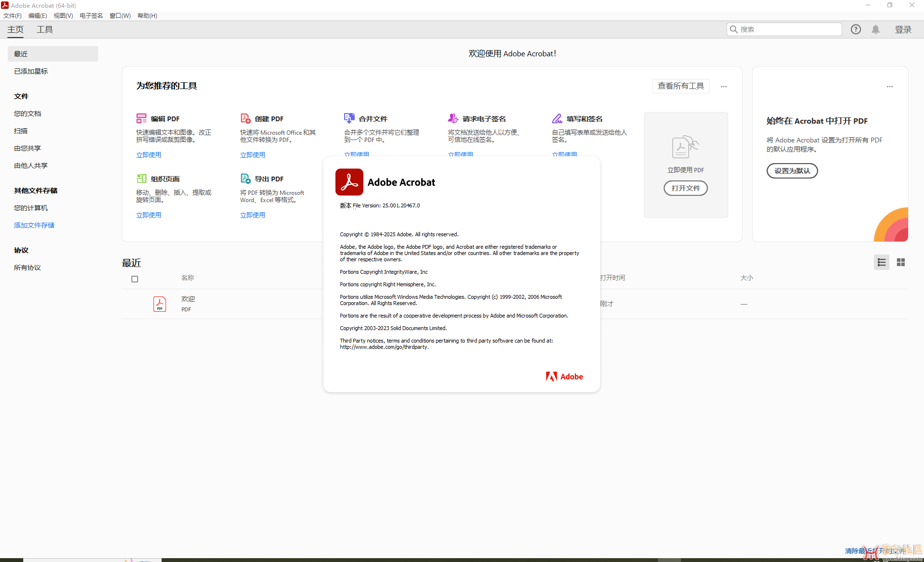The width and height of the screenshot is (924, 562).
Task: Click 立即使用 under 编辑 PDF
Action: pyautogui.click(x=149, y=155)
